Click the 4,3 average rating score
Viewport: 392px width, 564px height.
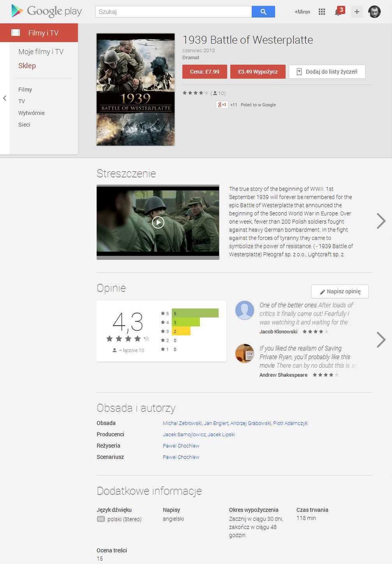pos(128,322)
